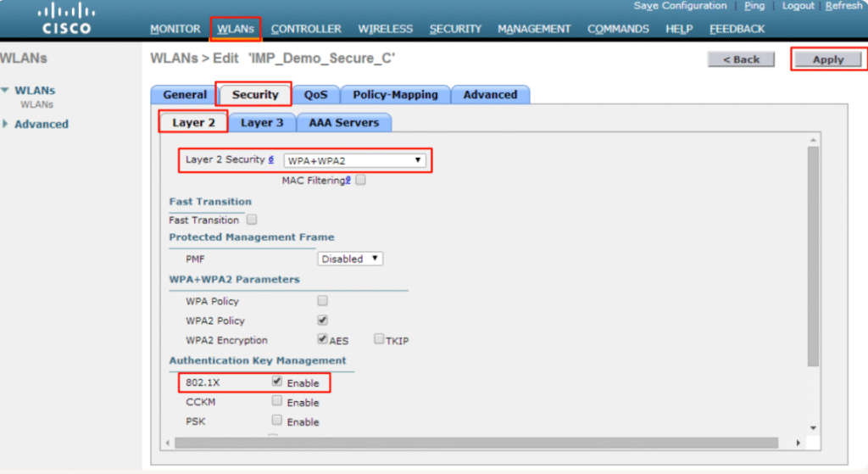868x474 pixels.
Task: Open WLANs sub-item in sidebar
Action: [x=37, y=104]
